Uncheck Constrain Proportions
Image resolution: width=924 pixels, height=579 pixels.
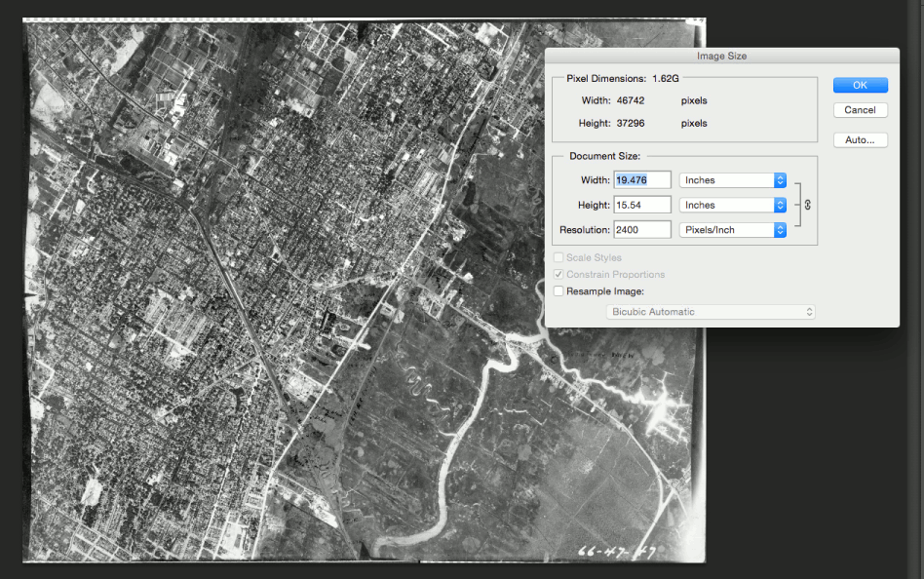coord(559,274)
